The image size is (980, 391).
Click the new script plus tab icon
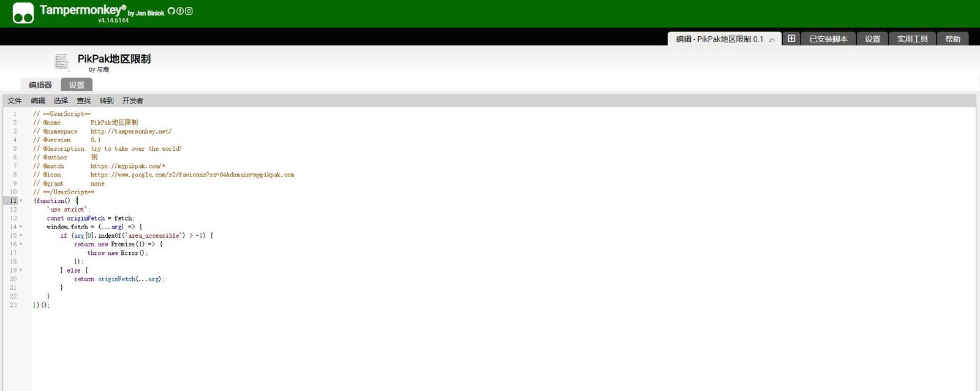point(791,39)
